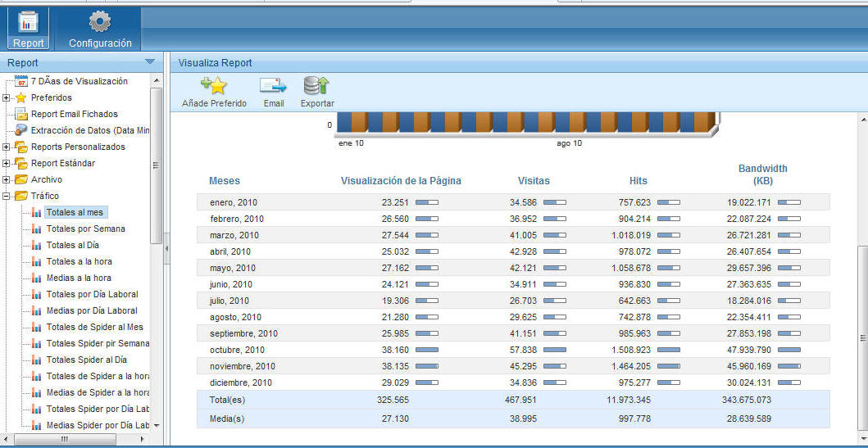The width and height of the screenshot is (868, 448).
Task: Open Medias a la hora report
Action: (x=79, y=278)
